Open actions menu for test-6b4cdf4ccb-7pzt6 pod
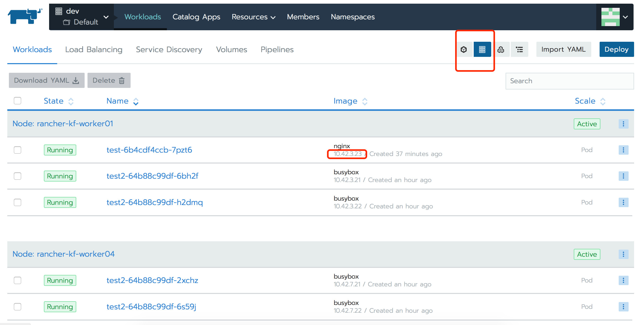The image size is (644, 325). click(623, 150)
